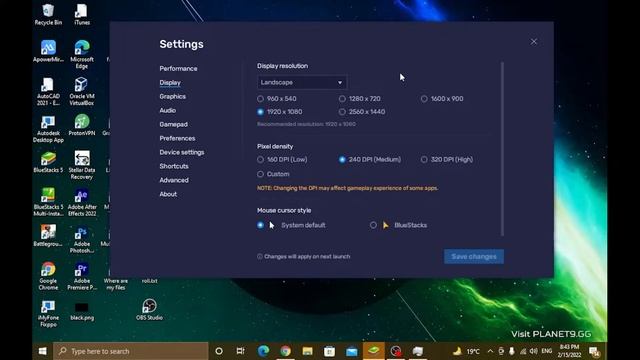Launch Adobe Premiere Pro shortcut

pyautogui.click(x=82, y=276)
